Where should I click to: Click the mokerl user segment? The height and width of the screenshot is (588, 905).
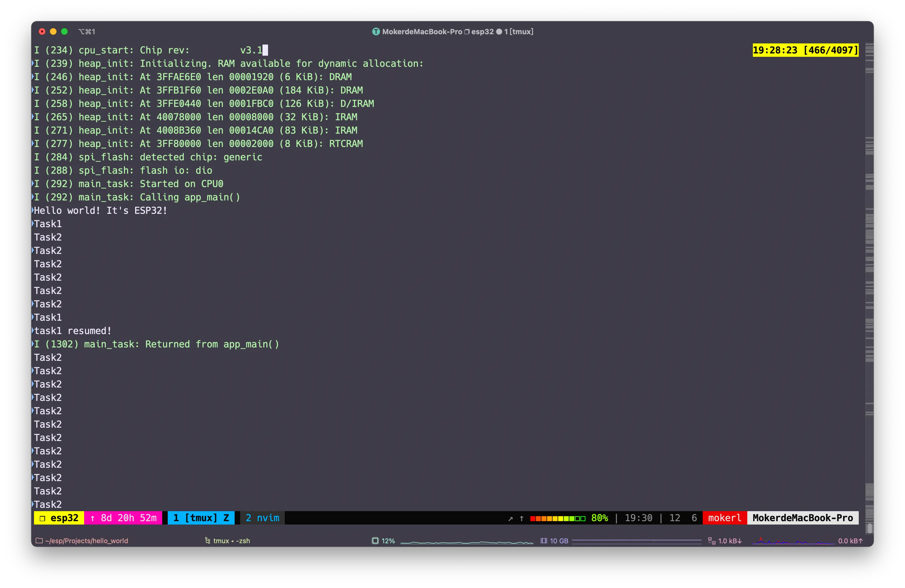click(x=724, y=518)
